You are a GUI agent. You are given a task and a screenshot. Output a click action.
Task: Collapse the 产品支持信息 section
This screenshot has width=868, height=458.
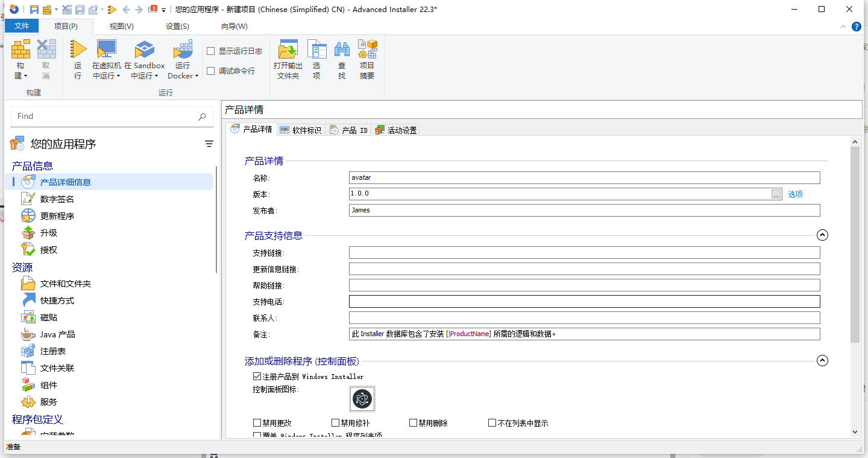pyautogui.click(x=822, y=235)
